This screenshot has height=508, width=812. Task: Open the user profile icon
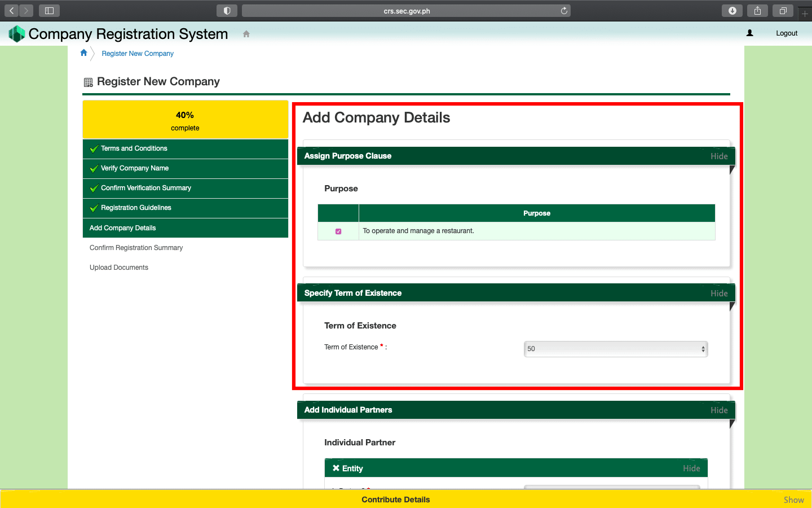click(x=749, y=33)
